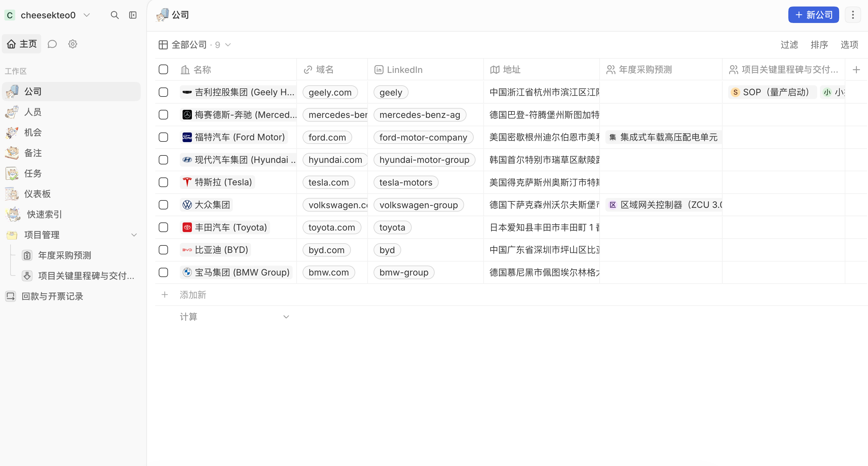This screenshot has width=868, height=466.
Task: Select the 主页 tab
Action: click(22, 44)
